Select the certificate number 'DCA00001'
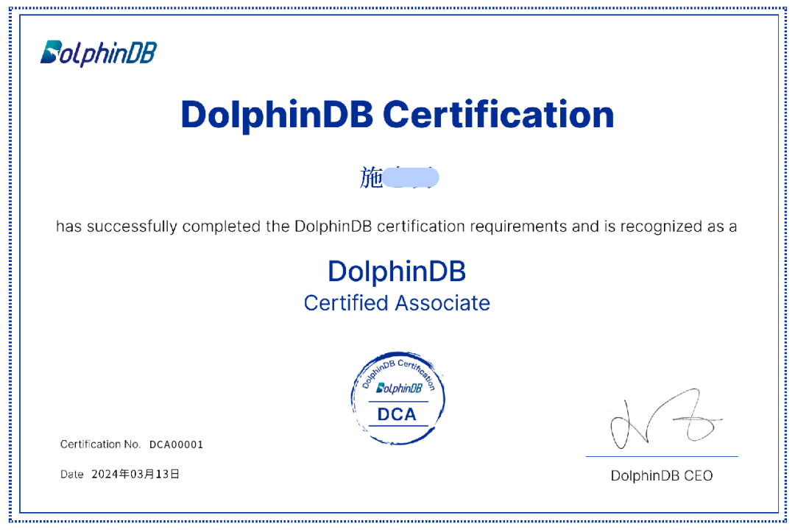 click(176, 444)
